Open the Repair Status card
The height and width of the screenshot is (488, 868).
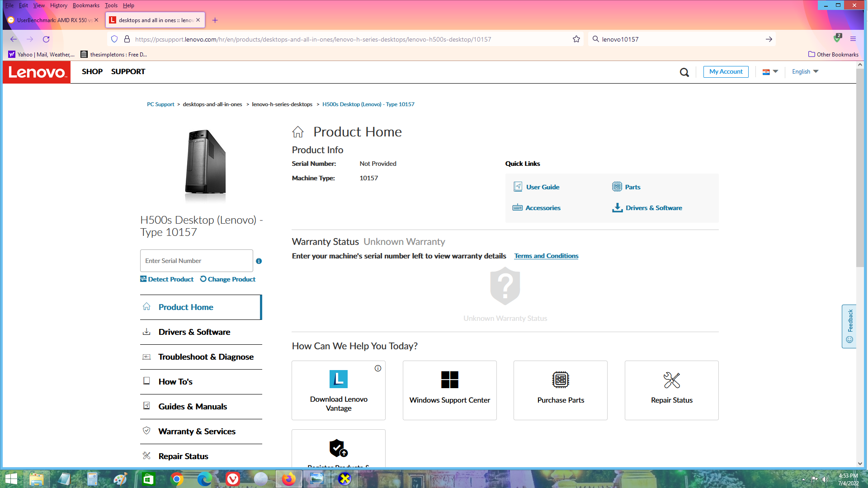tap(672, 390)
